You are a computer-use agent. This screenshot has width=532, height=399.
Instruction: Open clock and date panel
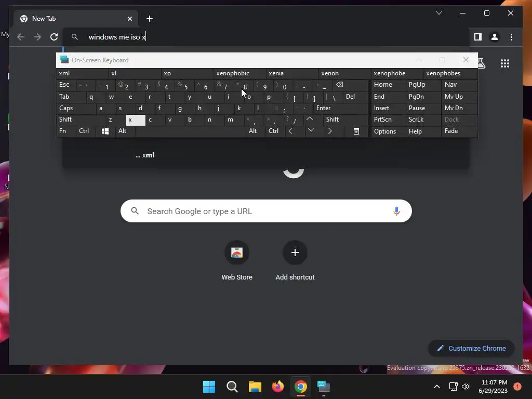[493, 387]
